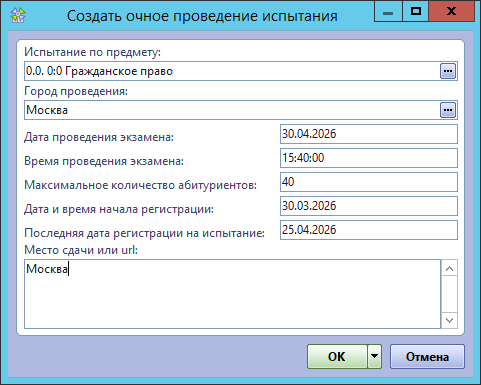
Task: Click the label Последняя дата регистрации на испытание:
Action: [145, 233]
